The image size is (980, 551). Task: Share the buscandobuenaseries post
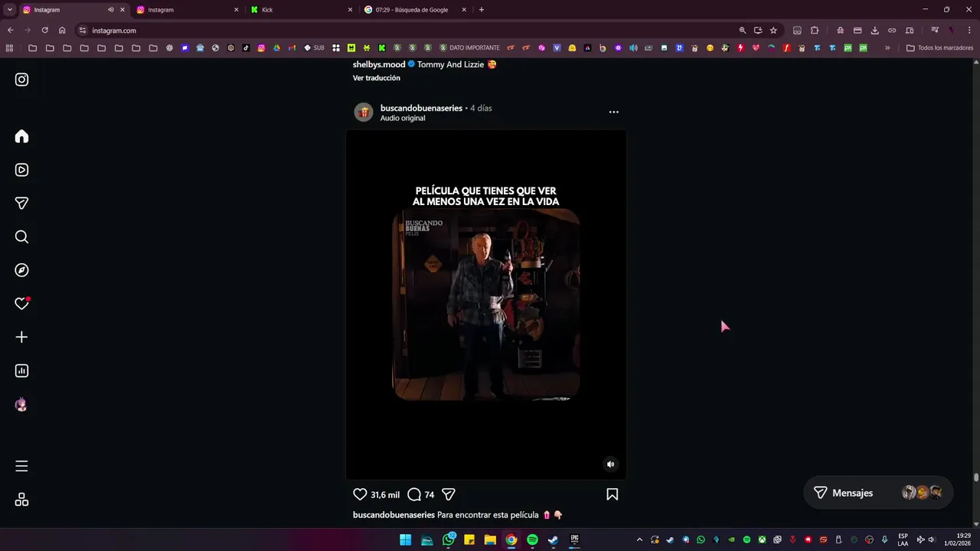click(x=449, y=494)
